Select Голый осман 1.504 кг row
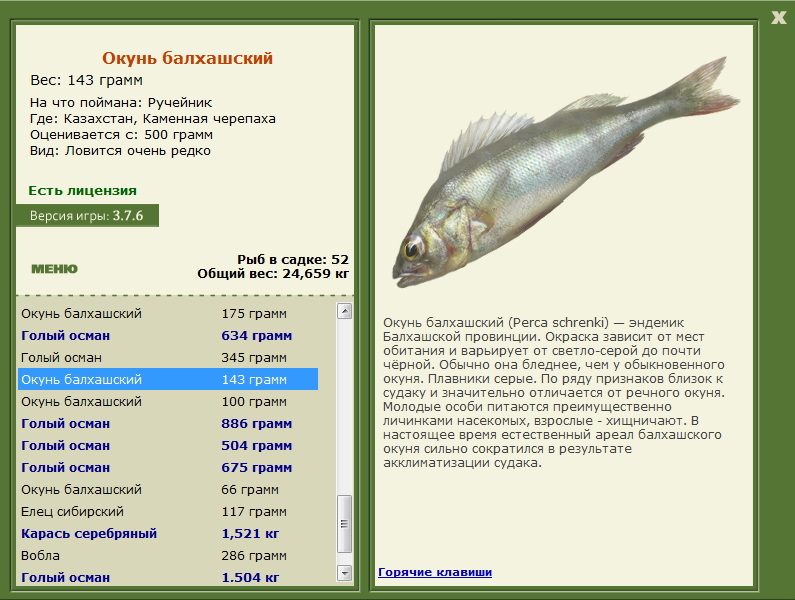The image size is (795, 600). tap(168, 577)
